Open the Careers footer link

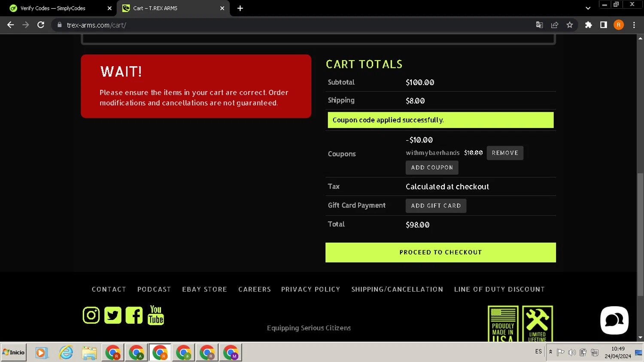click(255, 289)
